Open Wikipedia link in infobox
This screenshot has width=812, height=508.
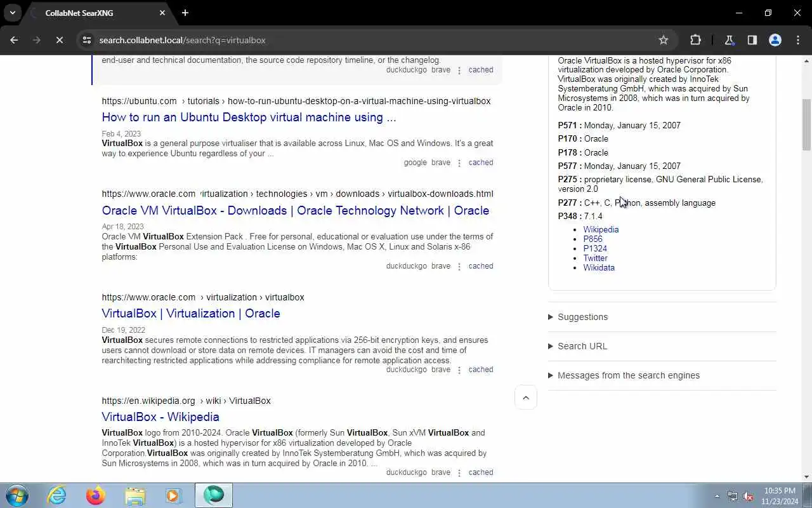pos(601,230)
